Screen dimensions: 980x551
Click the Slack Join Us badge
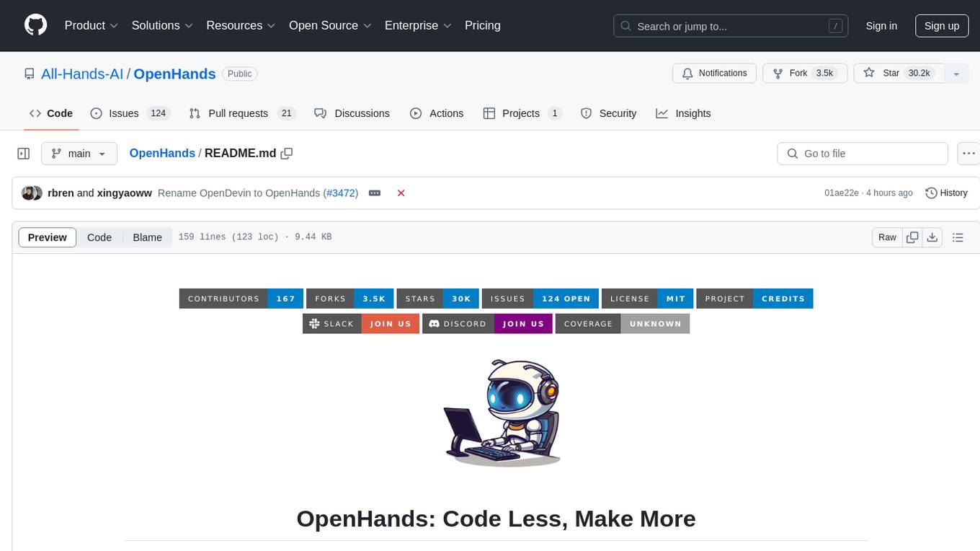click(x=361, y=324)
